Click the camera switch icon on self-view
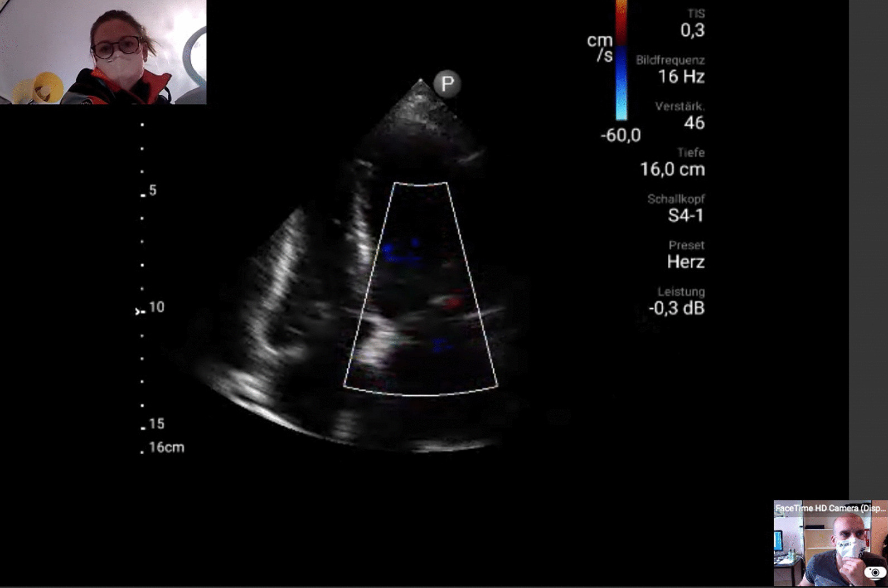The height and width of the screenshot is (588, 888). [875, 572]
